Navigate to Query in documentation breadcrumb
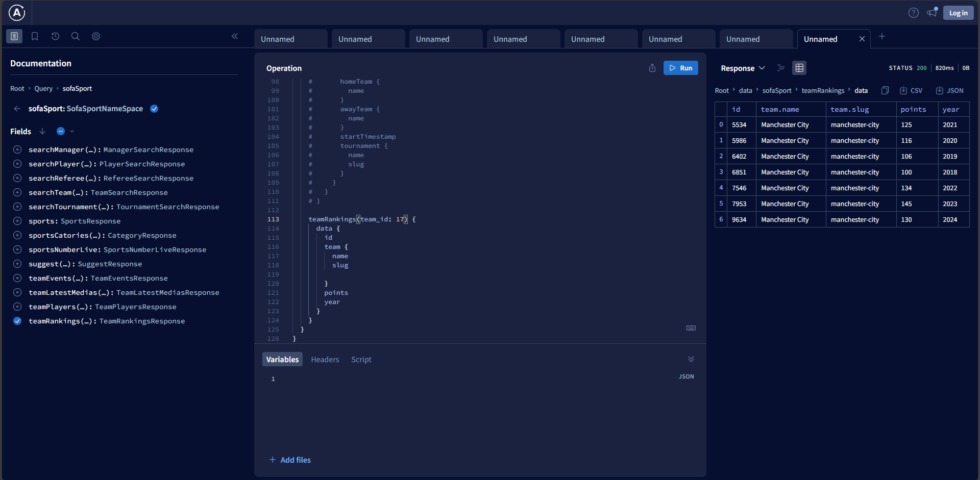 pos(43,88)
